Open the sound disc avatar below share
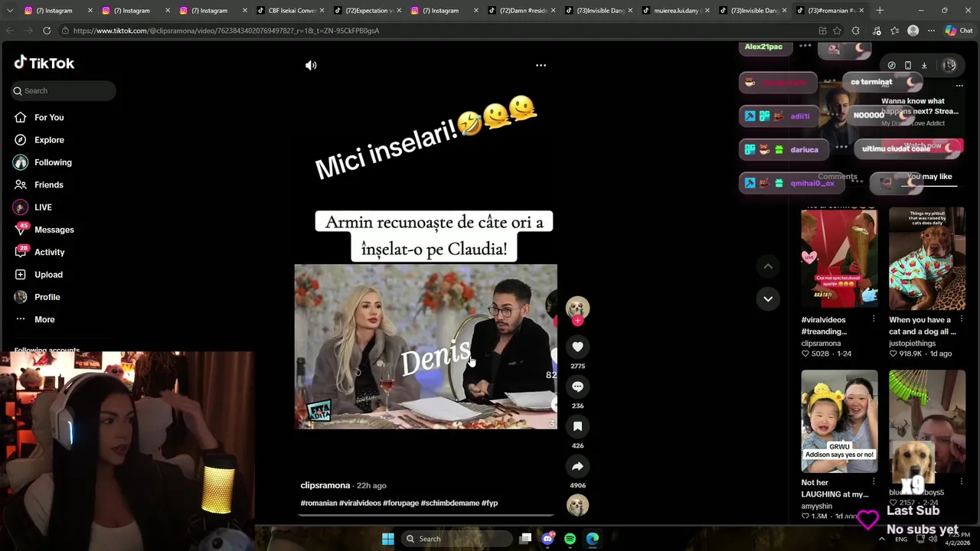 click(577, 505)
